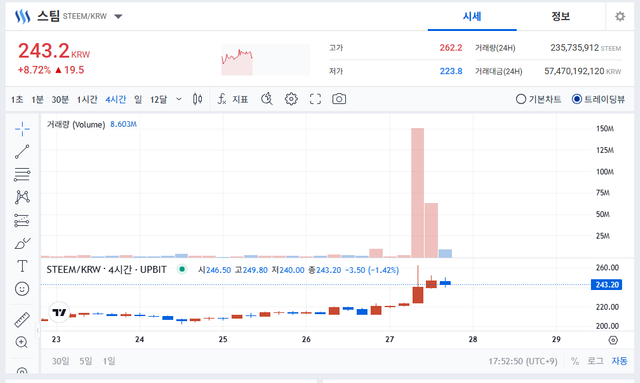
Task: Click the 거래량 (Volume) indicator legend
Action: coord(76,124)
